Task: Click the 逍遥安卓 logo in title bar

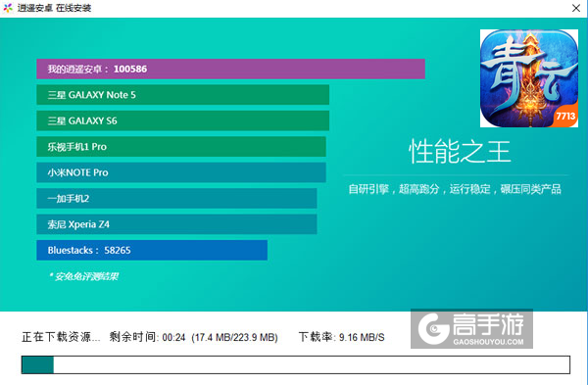Action: pyautogui.click(x=8, y=8)
